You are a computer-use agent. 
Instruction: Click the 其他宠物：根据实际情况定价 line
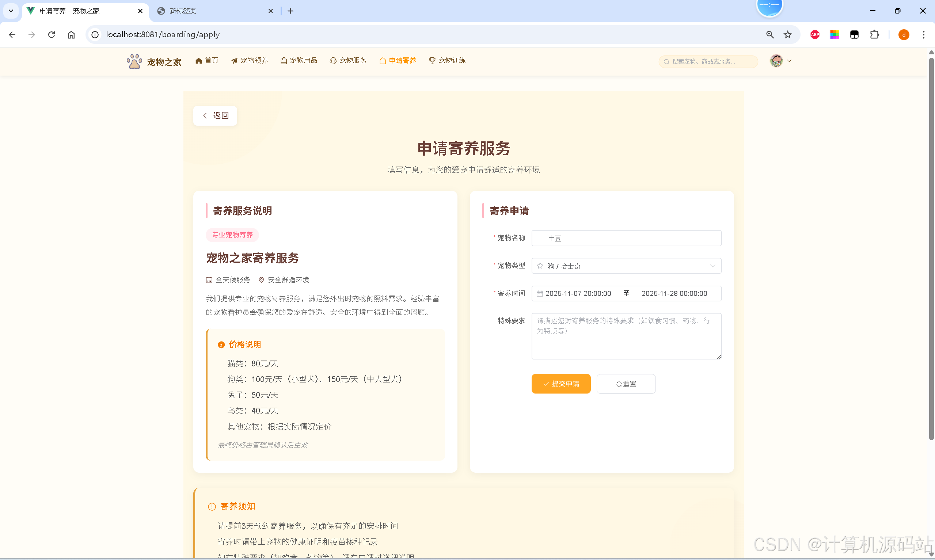(279, 426)
